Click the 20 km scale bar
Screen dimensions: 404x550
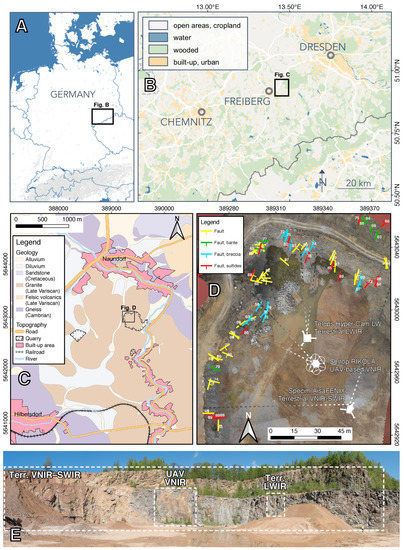coord(356,188)
